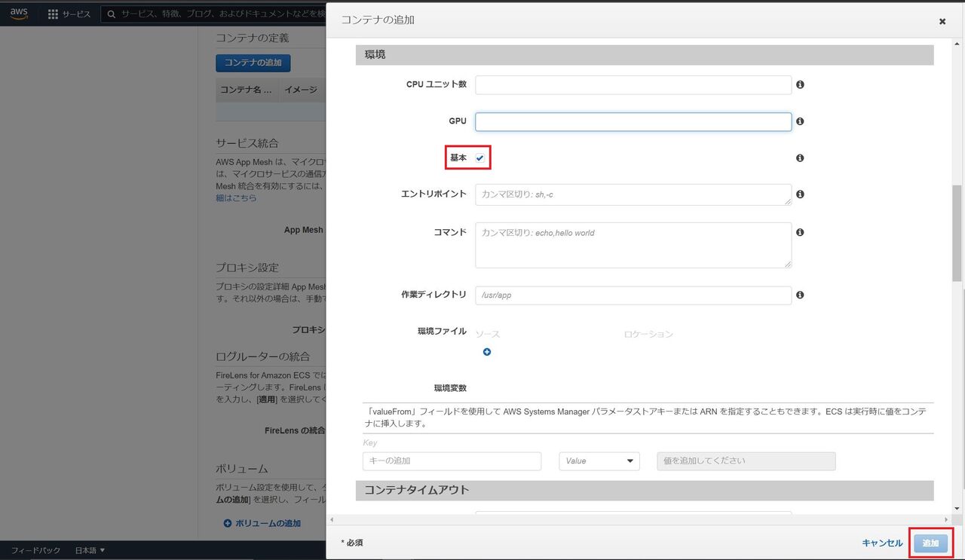The height and width of the screenshot is (560, 965).
Task: Open the services grid menu
Action: (x=53, y=14)
